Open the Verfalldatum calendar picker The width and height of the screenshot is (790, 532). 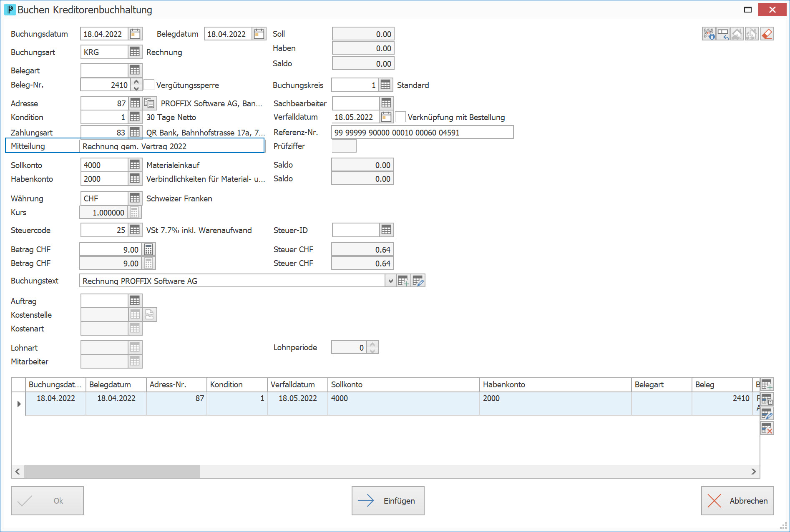(x=386, y=117)
